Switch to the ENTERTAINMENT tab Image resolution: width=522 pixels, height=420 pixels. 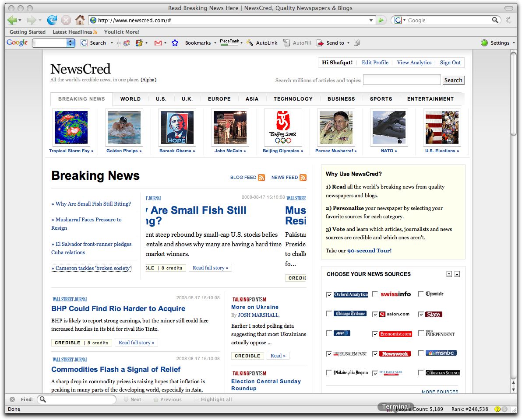[430, 99]
